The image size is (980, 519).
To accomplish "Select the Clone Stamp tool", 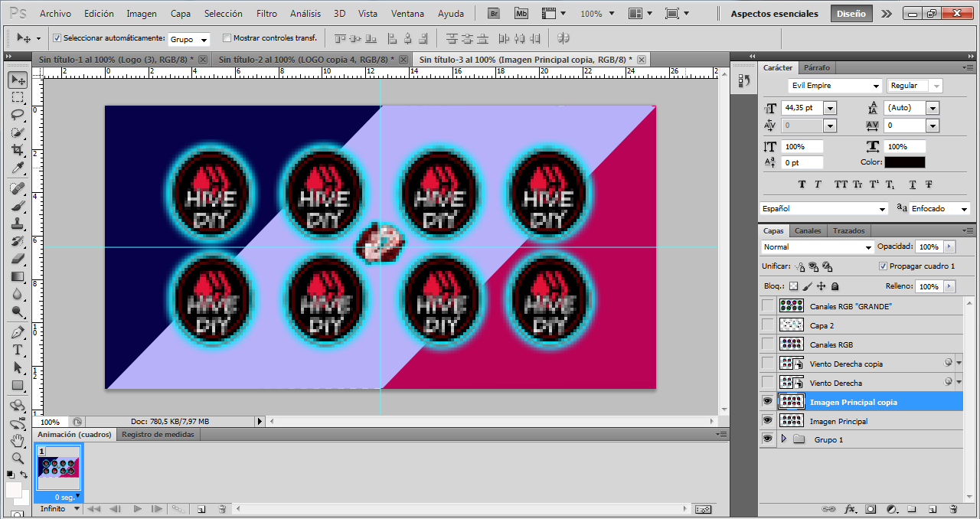I will click(x=18, y=224).
